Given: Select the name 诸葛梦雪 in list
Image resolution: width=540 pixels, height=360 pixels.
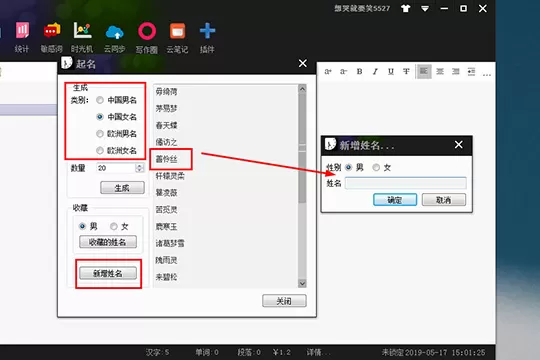Looking at the screenshot, I should tap(170, 243).
